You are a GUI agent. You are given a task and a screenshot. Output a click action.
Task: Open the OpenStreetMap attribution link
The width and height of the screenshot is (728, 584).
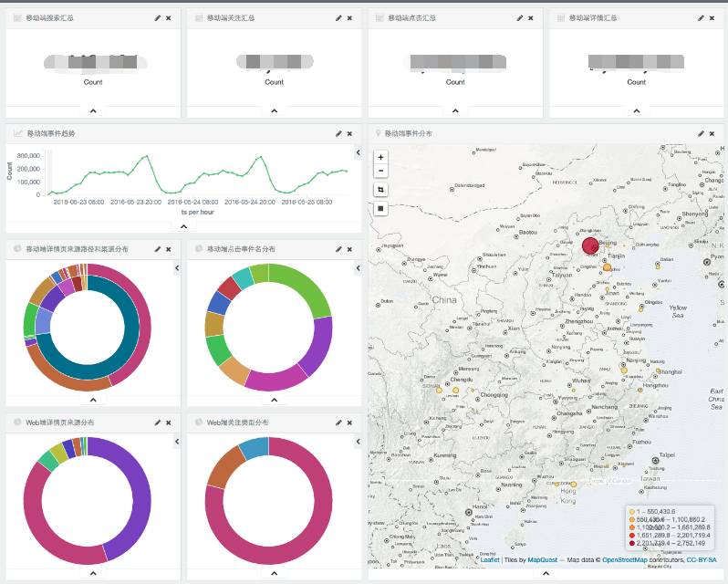click(x=625, y=560)
